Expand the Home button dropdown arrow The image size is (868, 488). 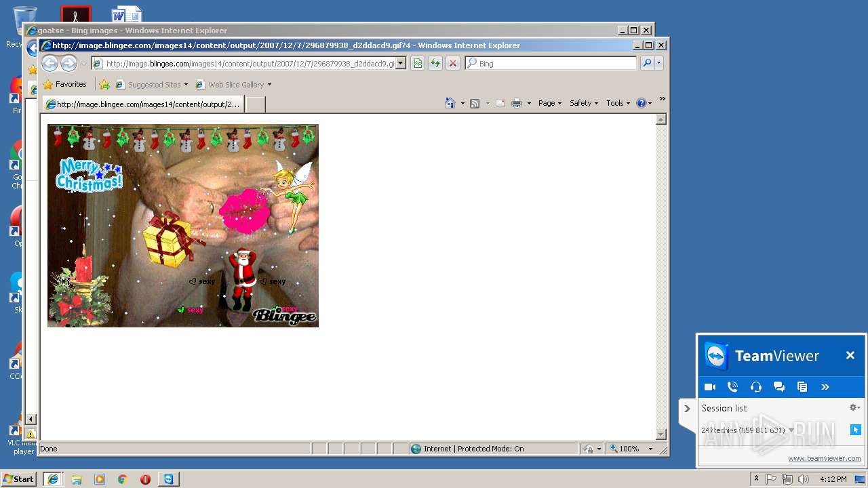point(462,104)
